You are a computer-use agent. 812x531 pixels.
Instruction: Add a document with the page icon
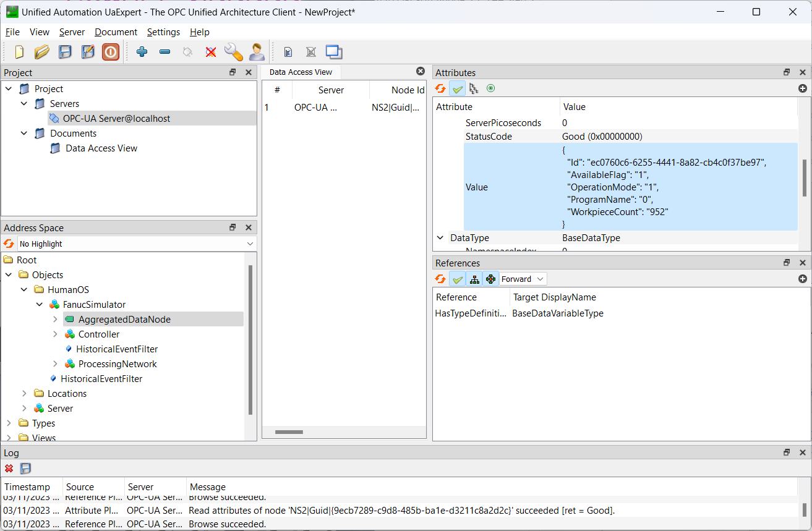pyautogui.click(x=288, y=52)
